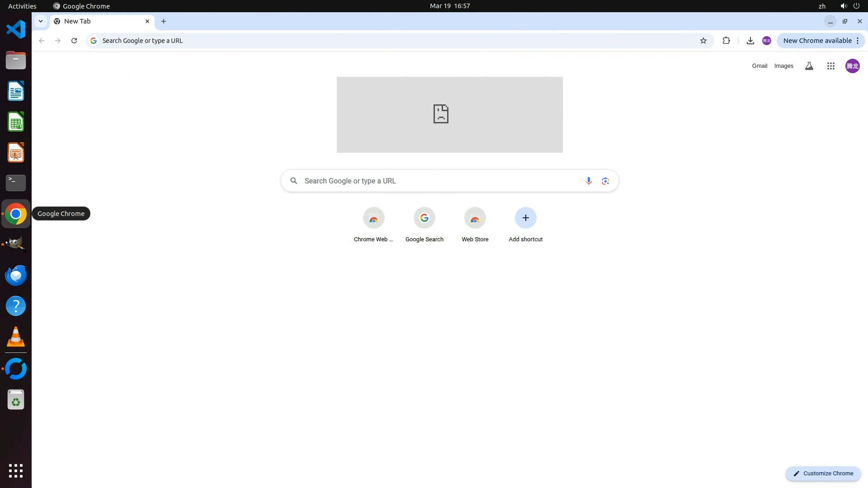The height and width of the screenshot is (488, 868).
Task: Launch VLC from the dock
Action: [16, 337]
